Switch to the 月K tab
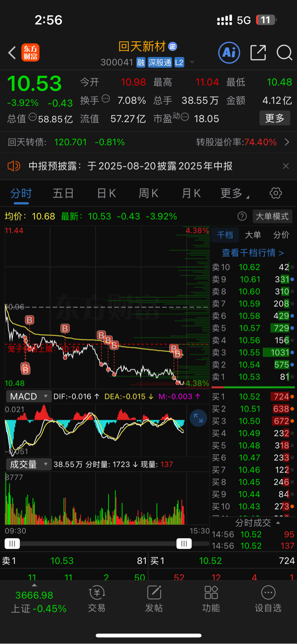The image size is (297, 644). [191, 193]
